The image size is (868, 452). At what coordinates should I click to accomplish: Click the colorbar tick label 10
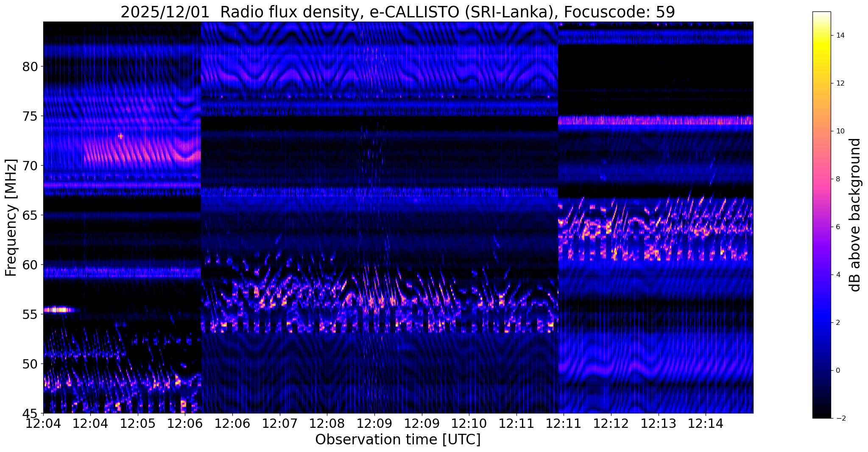(x=840, y=131)
